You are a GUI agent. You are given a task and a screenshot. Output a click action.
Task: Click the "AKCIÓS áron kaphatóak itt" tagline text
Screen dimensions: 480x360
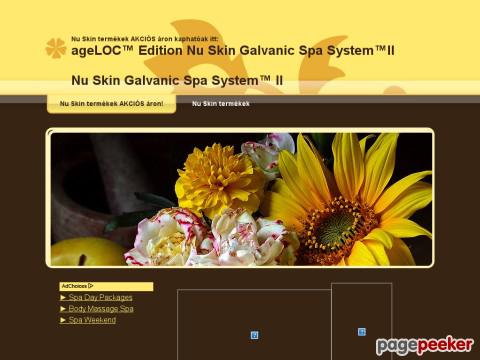174,39
